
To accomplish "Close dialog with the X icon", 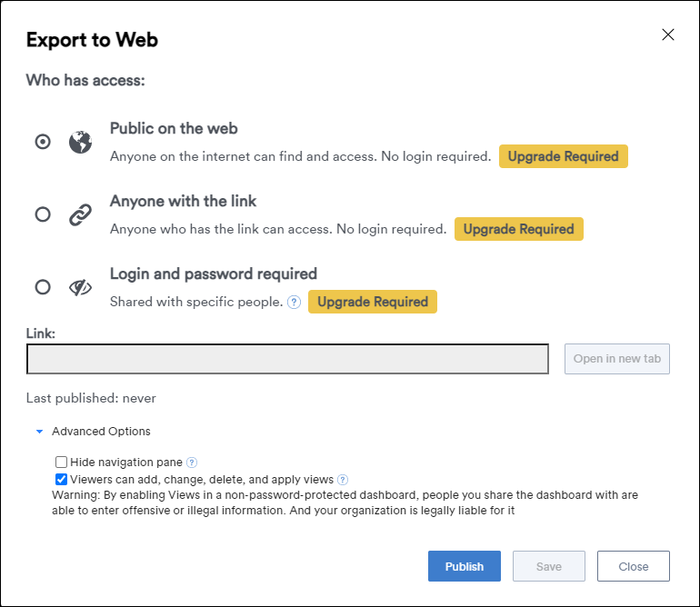I will (x=668, y=35).
